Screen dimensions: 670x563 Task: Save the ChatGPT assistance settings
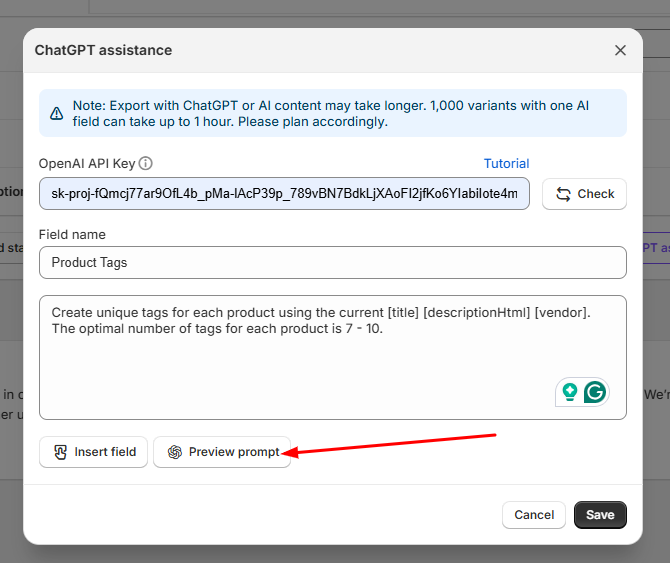coord(600,515)
